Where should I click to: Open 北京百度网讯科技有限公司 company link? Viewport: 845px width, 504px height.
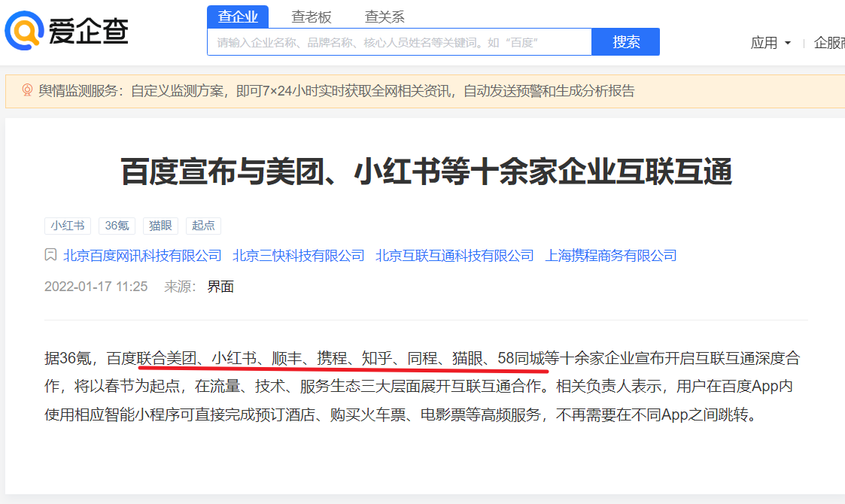142,256
